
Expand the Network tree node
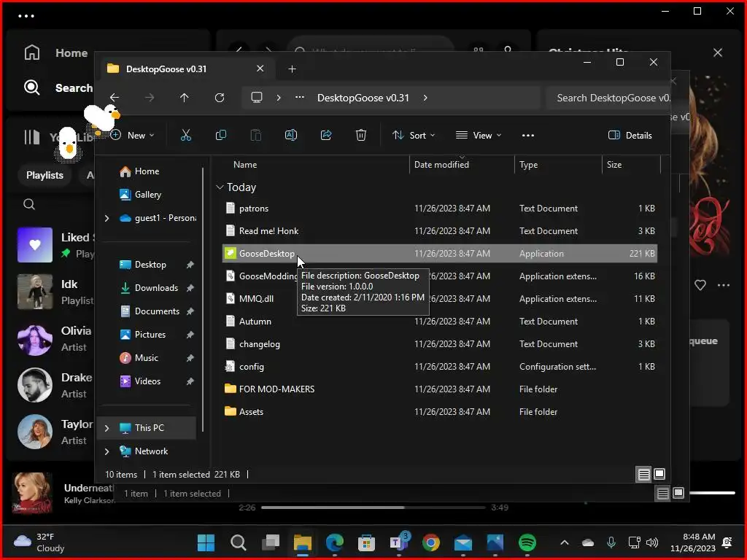(107, 451)
